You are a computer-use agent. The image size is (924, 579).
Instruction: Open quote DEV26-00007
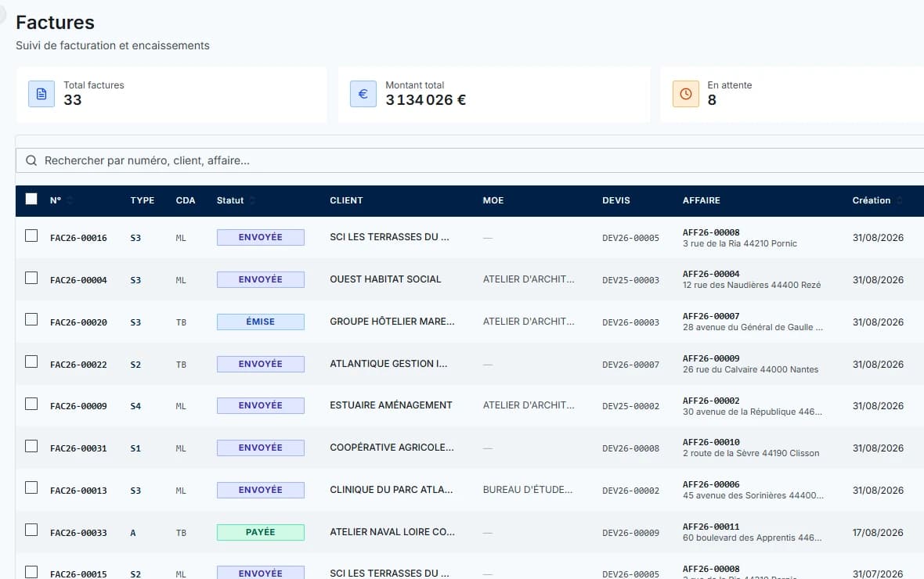pos(630,365)
